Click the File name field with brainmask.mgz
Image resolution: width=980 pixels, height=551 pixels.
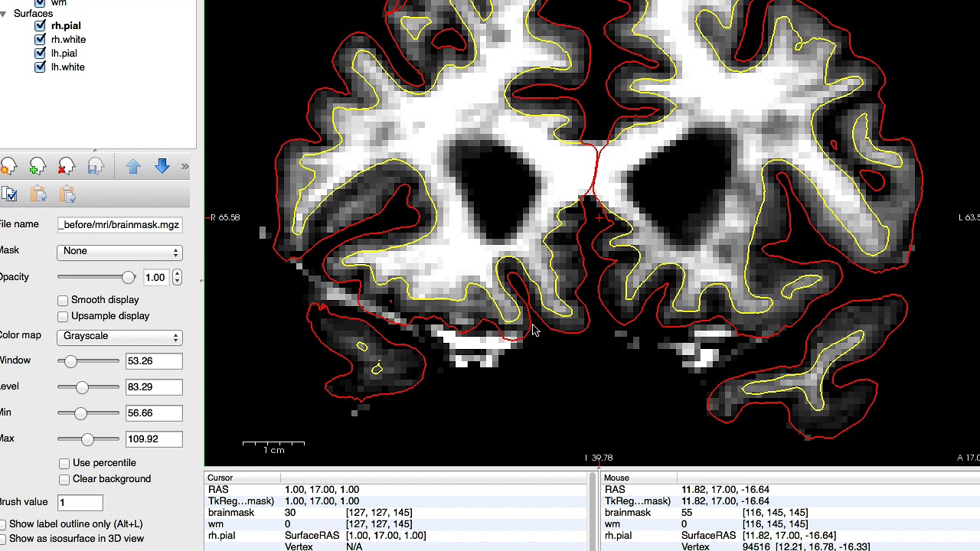tap(119, 225)
